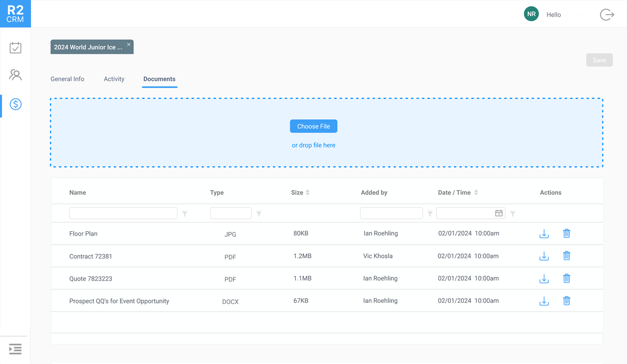This screenshot has width=627, height=364.
Task: Close the 2024 World Junior Ice tab
Action: coord(129,44)
